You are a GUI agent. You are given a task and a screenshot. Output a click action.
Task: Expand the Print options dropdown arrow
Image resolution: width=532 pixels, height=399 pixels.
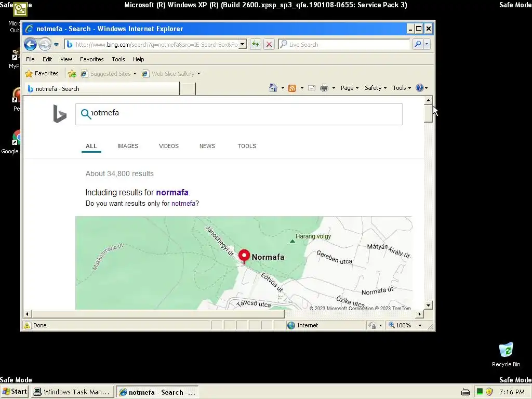(334, 88)
